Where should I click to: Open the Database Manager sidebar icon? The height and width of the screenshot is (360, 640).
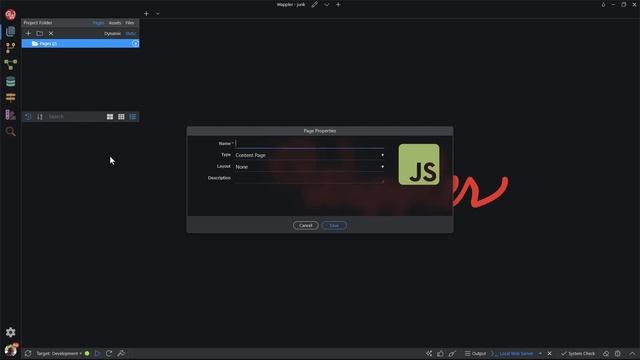point(11,81)
